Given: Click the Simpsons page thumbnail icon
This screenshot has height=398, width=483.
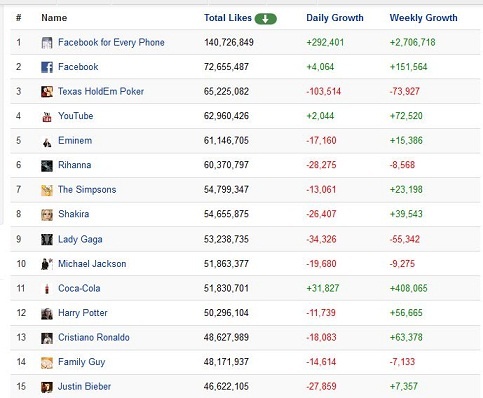Looking at the screenshot, I should 47,190.
